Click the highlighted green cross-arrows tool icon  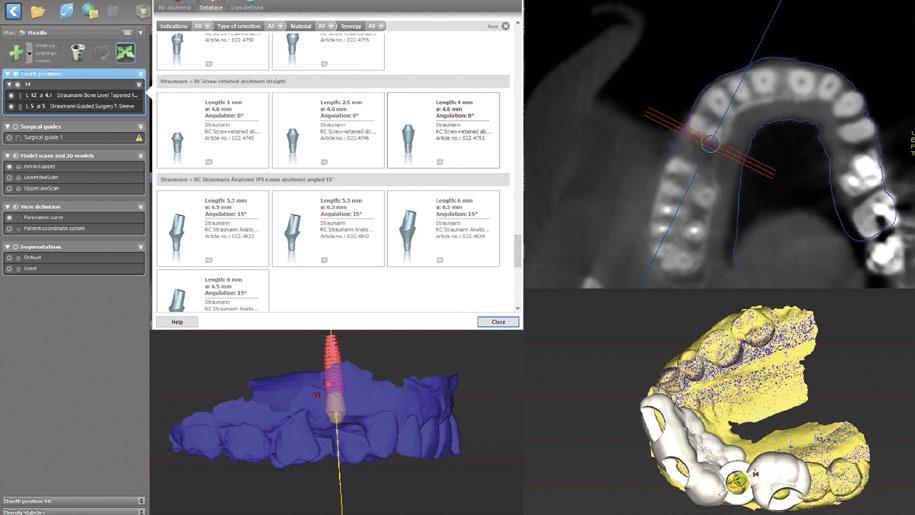(x=125, y=52)
